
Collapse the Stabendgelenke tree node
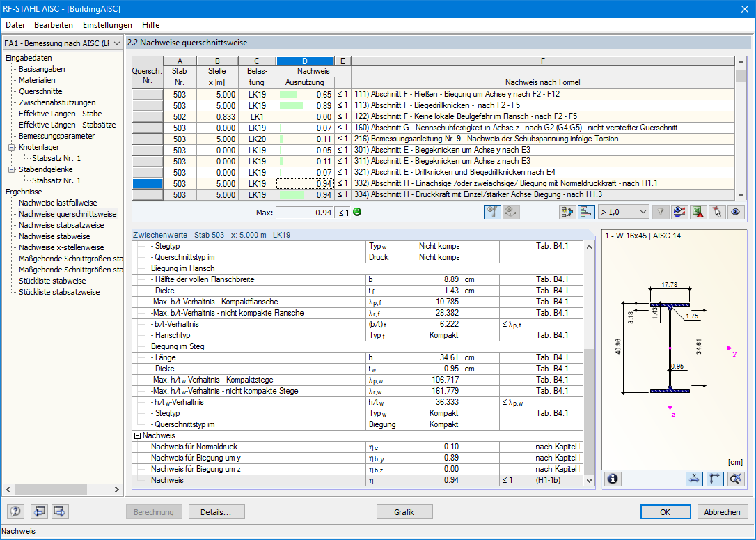click(12, 169)
